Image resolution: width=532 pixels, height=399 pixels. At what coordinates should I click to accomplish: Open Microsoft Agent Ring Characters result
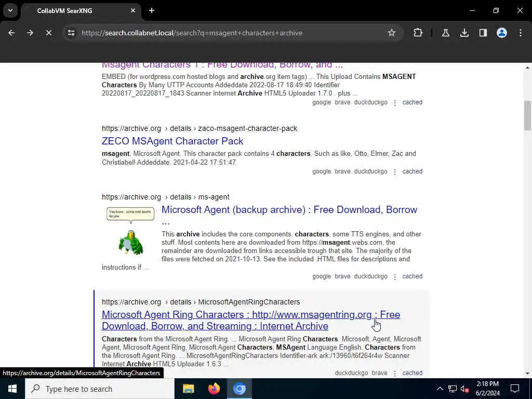(251, 320)
